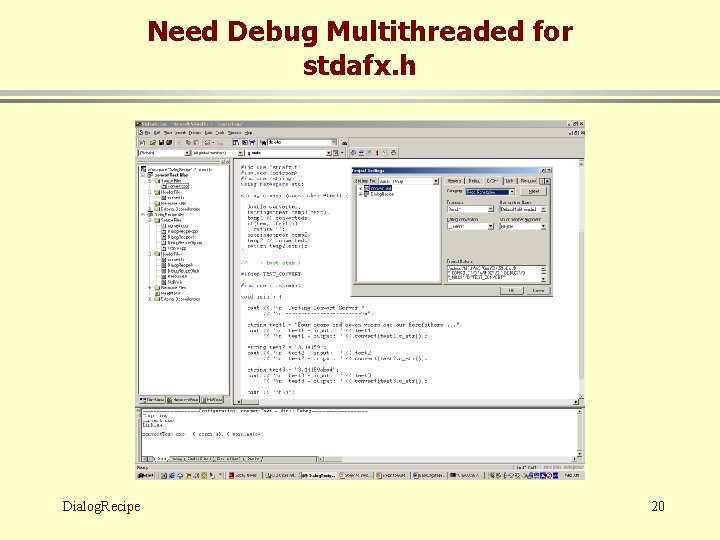
Task: Open the Settings For configuration dropdown
Action: (x=436, y=181)
